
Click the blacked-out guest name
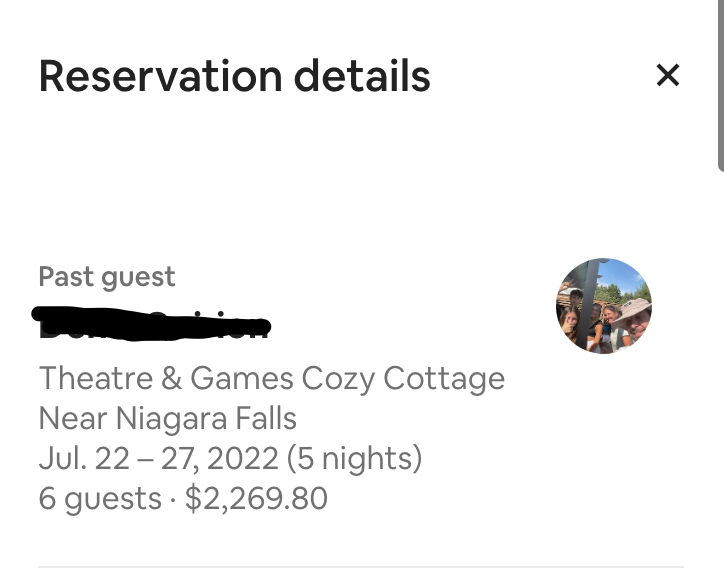(152, 321)
